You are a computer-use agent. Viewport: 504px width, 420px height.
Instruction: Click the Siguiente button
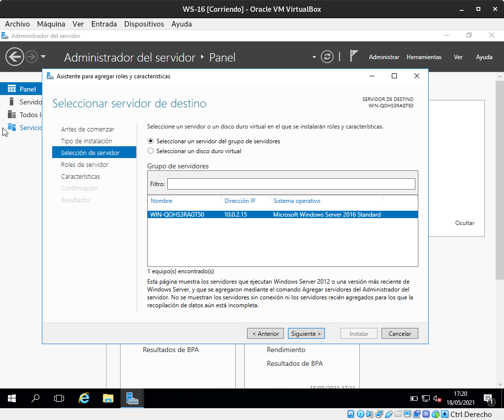click(306, 333)
